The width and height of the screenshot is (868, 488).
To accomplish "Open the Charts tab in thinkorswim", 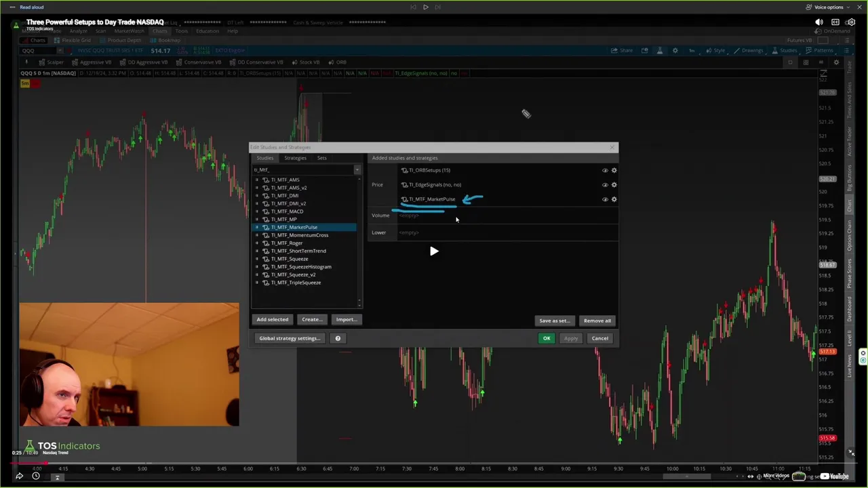I will point(159,31).
